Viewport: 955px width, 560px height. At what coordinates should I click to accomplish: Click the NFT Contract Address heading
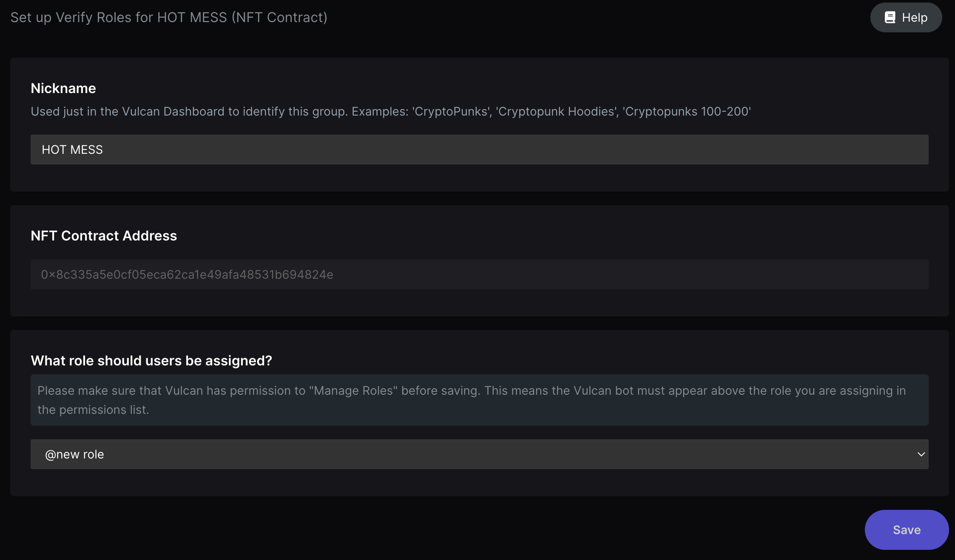click(x=104, y=235)
